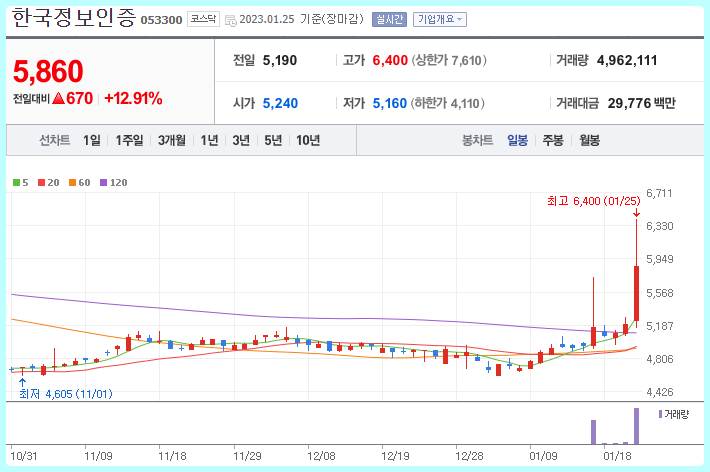Click the purple 120-day moving average swatch
The height and width of the screenshot is (472, 710).
[x=103, y=183]
